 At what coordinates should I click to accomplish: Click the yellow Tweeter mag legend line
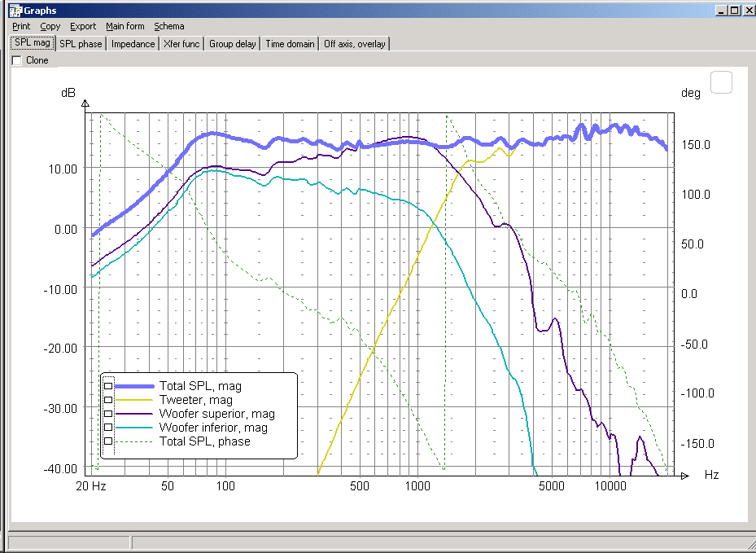pyautogui.click(x=134, y=400)
